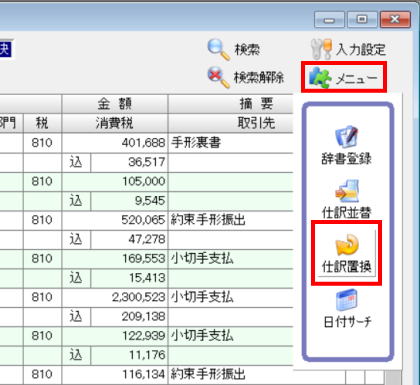Click the 込 cell beside 11,176

click(76, 356)
